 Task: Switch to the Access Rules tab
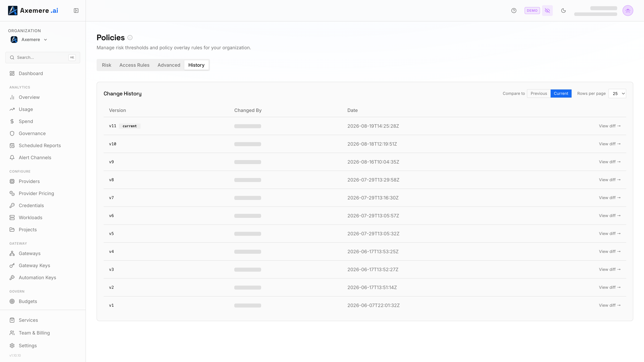point(134,65)
